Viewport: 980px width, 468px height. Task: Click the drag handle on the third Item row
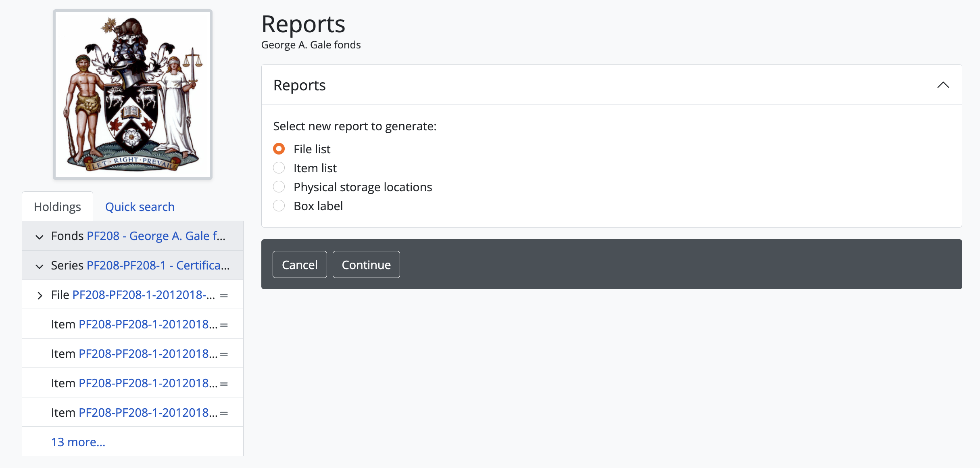(224, 384)
